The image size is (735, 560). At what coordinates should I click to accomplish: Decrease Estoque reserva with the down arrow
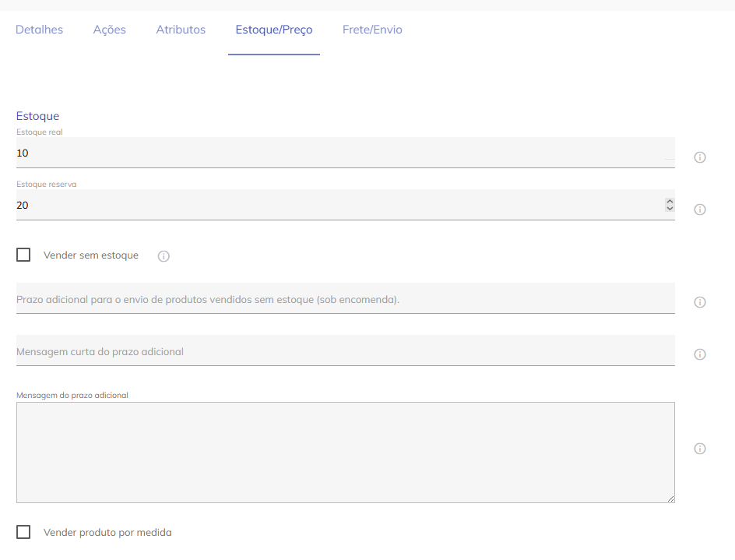[x=670, y=209]
